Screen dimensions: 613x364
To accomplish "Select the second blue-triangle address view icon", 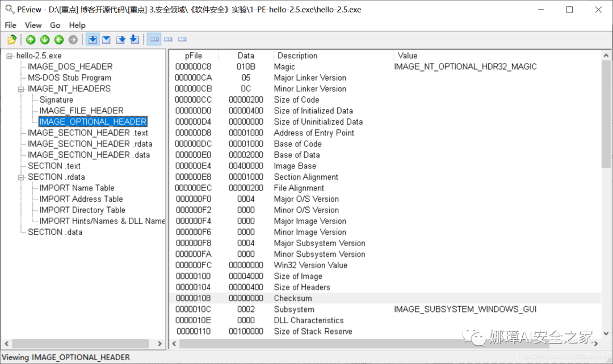I will click(106, 40).
